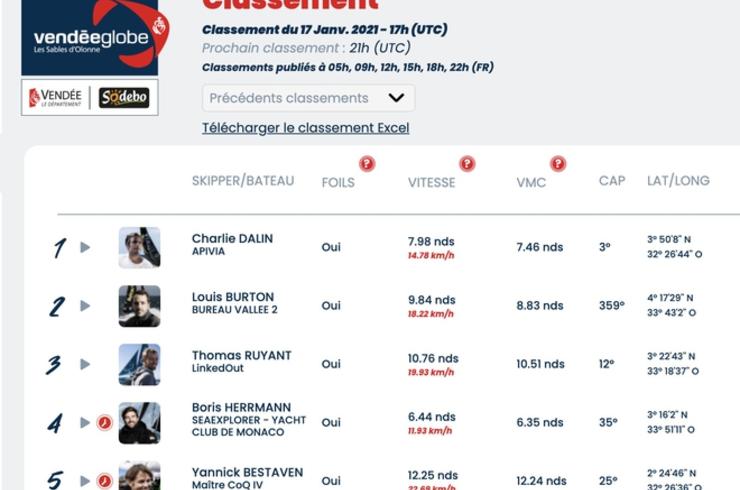This screenshot has height=490, width=740.
Task: Click the FOILS column help icon
Action: 367,163
